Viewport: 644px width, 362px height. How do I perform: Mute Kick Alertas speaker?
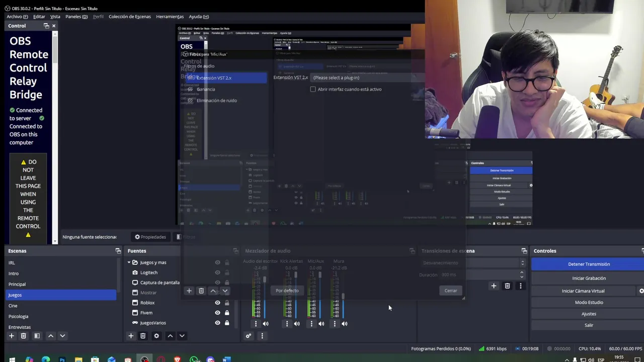(x=297, y=324)
